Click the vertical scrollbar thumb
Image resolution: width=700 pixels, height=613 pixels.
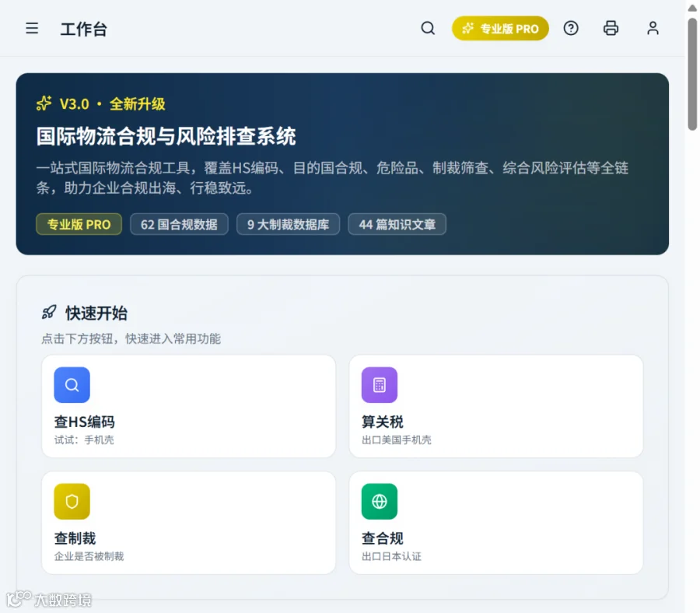coord(692,74)
